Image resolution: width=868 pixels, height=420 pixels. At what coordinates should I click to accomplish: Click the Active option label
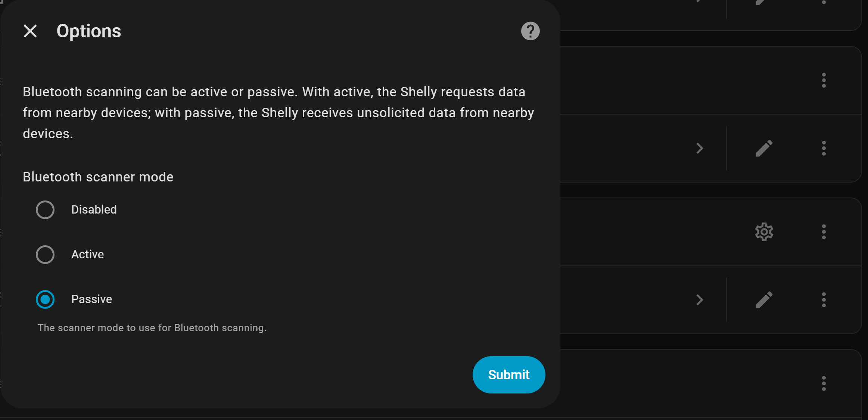tap(88, 255)
